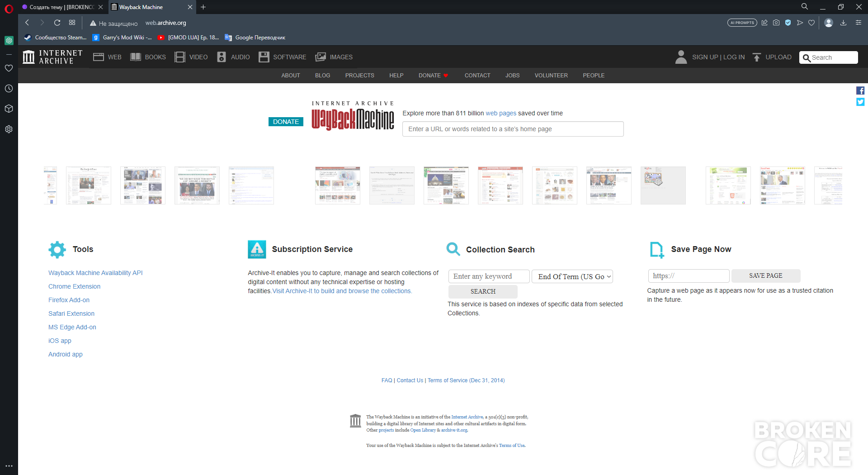This screenshot has height=475, width=868.
Task: Click the Wayback URL search field
Action: coord(513,129)
